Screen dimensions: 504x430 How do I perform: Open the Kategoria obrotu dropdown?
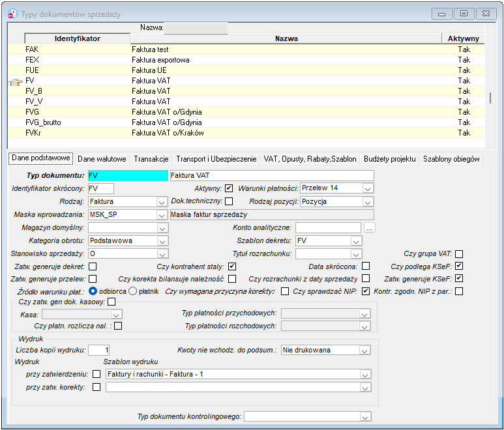pos(162,242)
